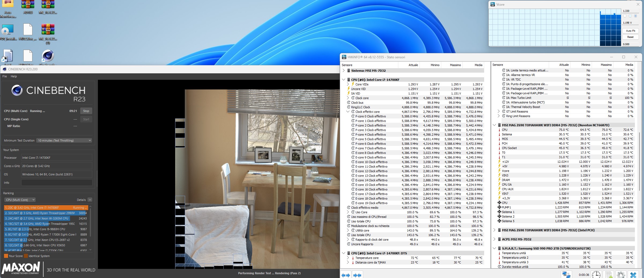
Task: Click the Vcore 1.330 maximum value field
Action: [630, 11]
